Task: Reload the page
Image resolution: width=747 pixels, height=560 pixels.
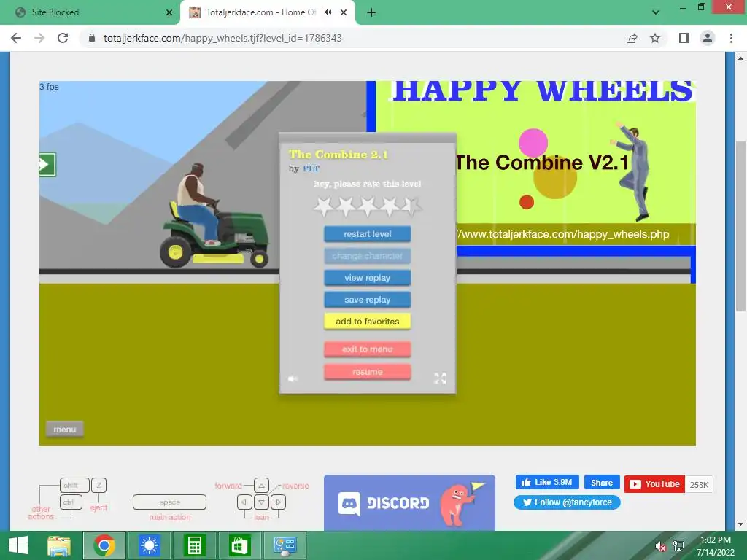Action: (x=63, y=38)
